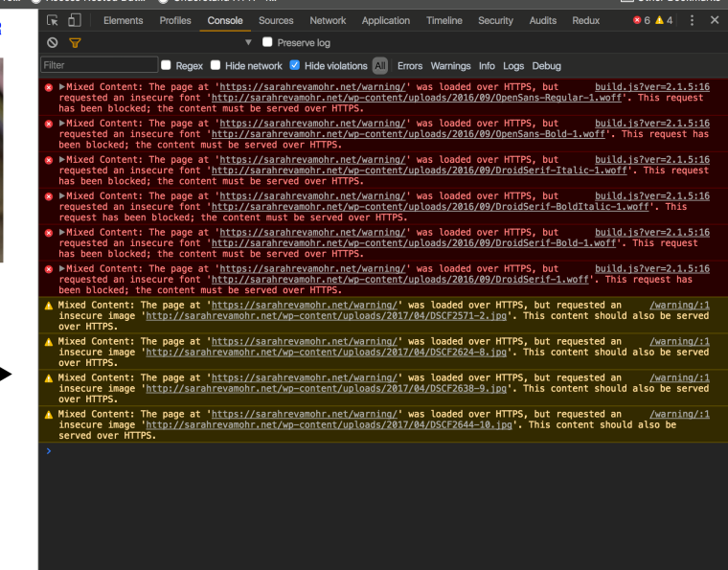728x570 pixels.
Task: Click the red error count badge
Action: [x=642, y=20]
